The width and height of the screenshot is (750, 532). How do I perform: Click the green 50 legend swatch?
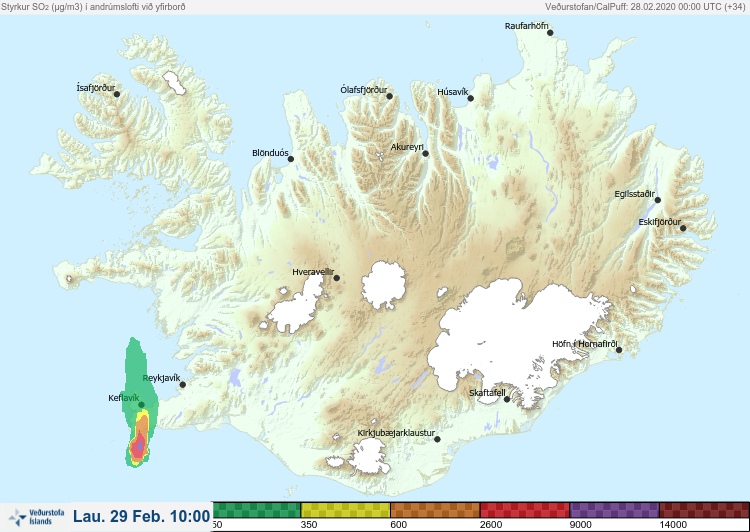256,510
